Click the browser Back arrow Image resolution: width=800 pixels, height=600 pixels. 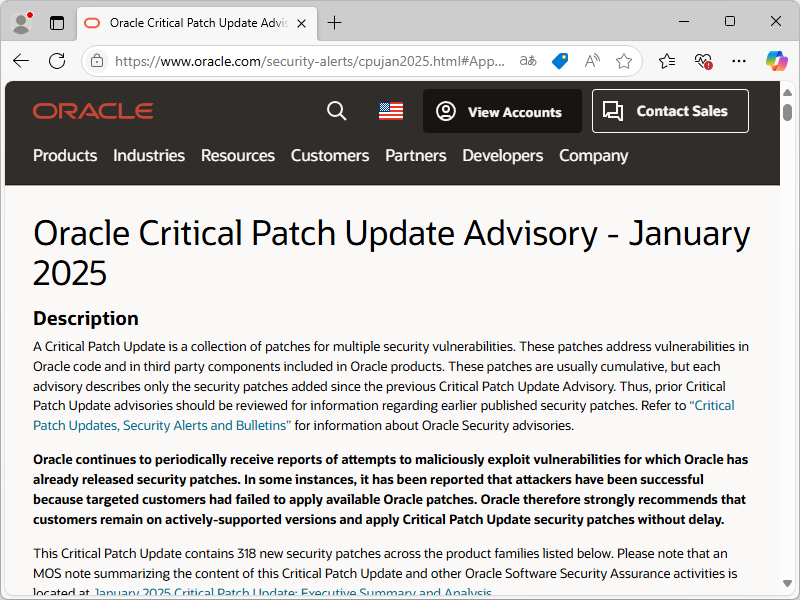(x=20, y=61)
